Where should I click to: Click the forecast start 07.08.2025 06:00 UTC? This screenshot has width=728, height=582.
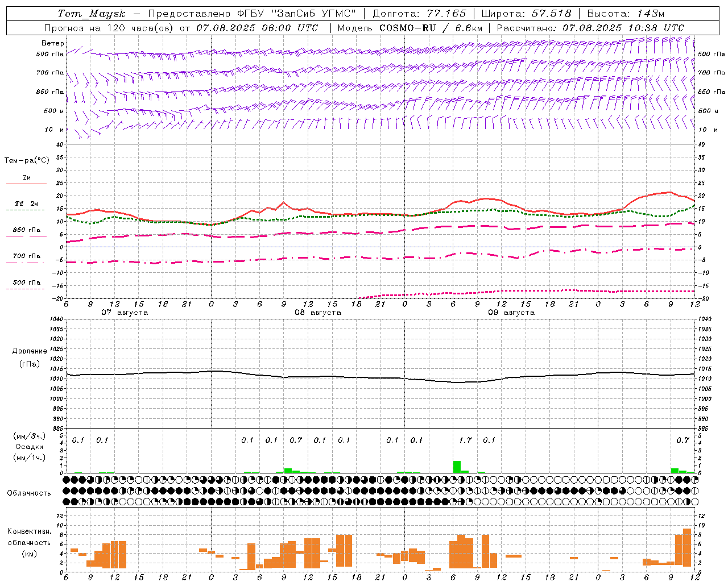pyautogui.click(x=257, y=28)
